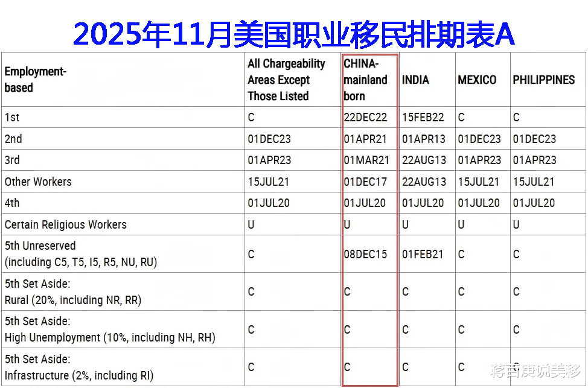Image resolution: width=588 pixels, height=388 pixels.
Task: Click the 1st row label
Action: [12, 117]
